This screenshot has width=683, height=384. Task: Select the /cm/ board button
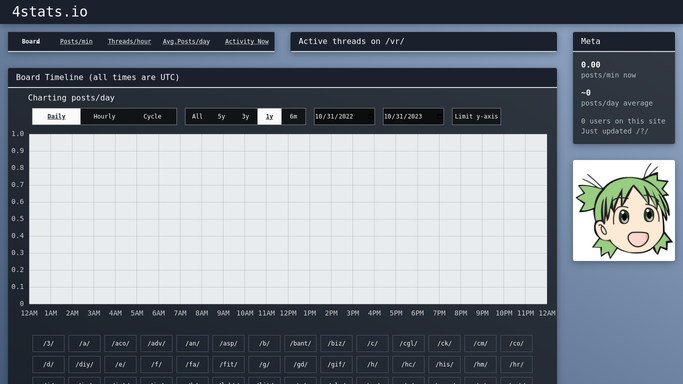[480, 343]
